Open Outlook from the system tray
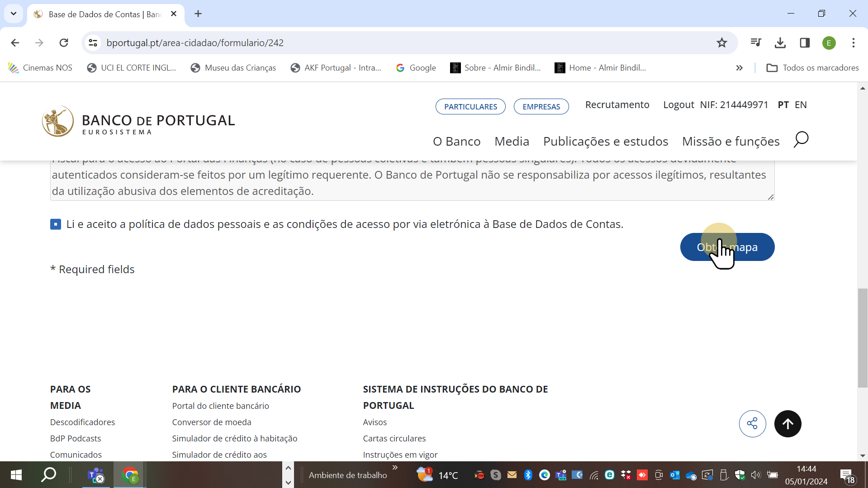This screenshot has width=868, height=488. click(674, 475)
